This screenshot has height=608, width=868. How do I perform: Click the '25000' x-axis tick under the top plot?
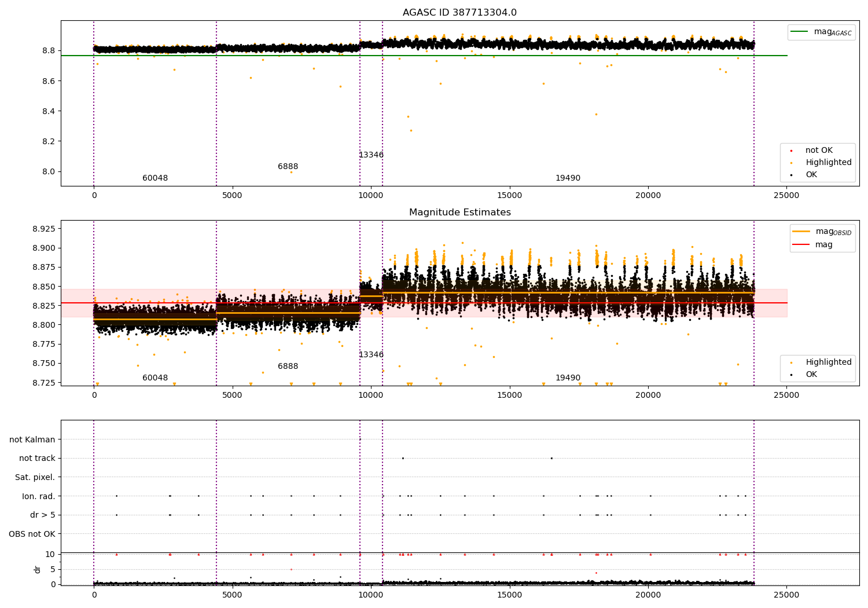tap(786, 196)
